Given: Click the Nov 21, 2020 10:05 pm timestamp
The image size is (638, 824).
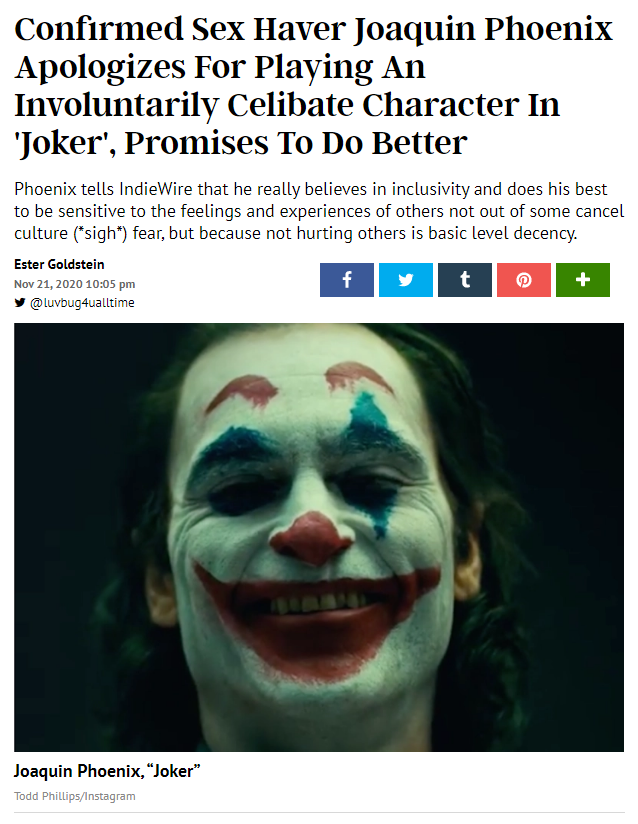Looking at the screenshot, I should tap(75, 284).
